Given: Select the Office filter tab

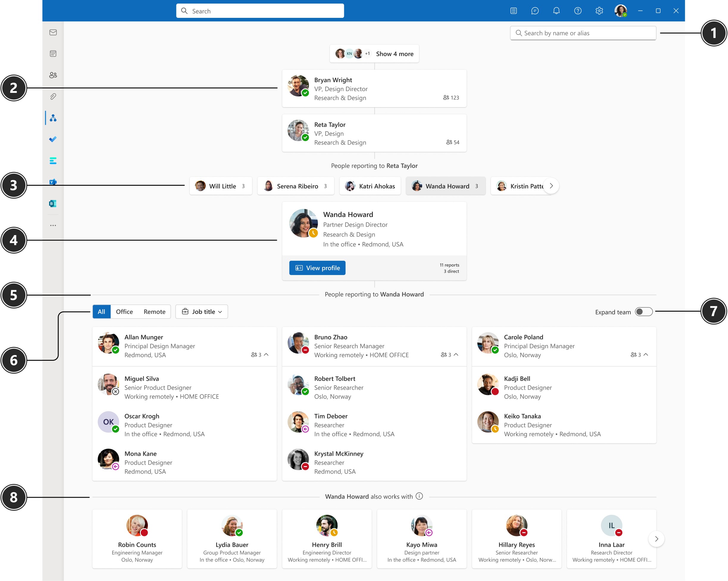Looking at the screenshot, I should click(124, 311).
